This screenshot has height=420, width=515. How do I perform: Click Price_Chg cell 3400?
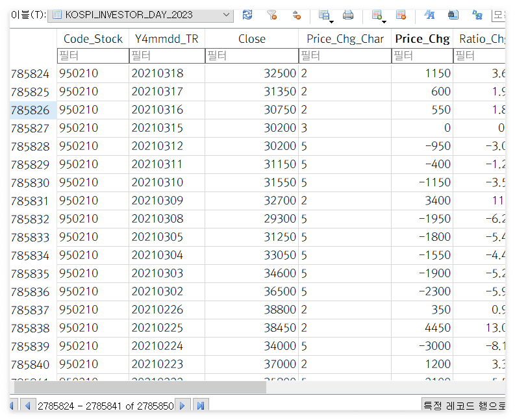422,201
